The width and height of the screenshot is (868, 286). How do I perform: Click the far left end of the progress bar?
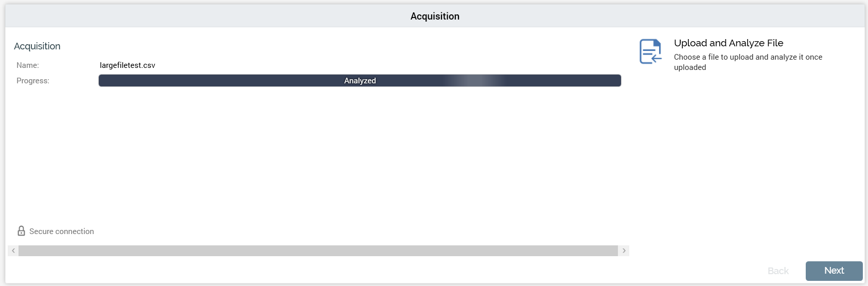[102, 81]
